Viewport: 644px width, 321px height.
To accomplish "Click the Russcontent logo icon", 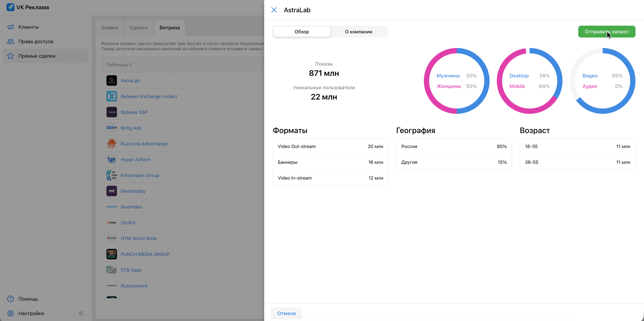I will (x=112, y=285).
